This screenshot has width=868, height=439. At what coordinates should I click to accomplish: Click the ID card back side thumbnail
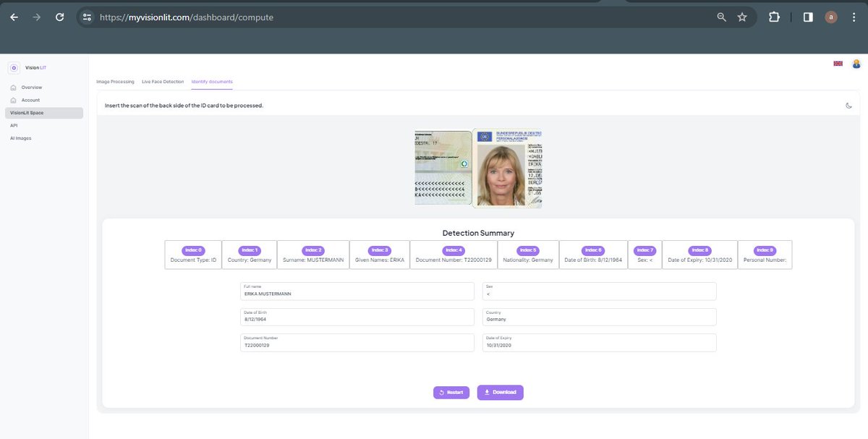(x=443, y=169)
